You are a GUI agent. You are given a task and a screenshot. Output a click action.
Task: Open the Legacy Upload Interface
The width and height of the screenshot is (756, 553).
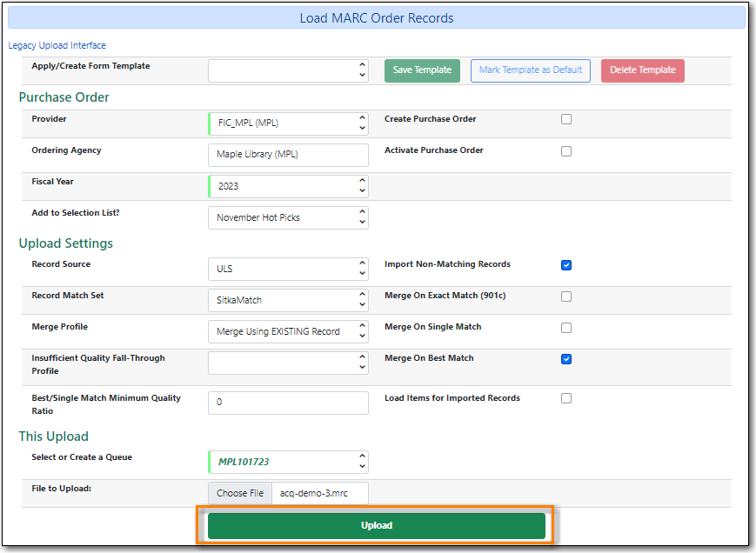click(57, 45)
